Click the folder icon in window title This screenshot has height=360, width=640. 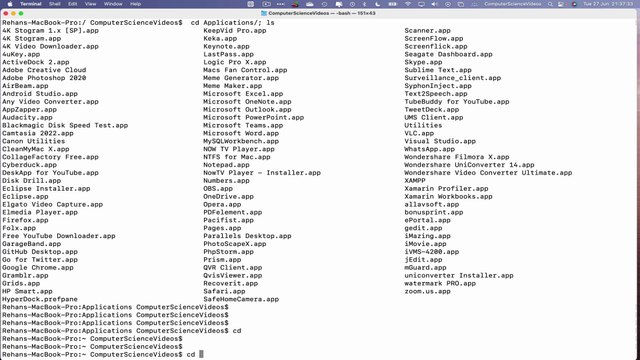(264, 13)
